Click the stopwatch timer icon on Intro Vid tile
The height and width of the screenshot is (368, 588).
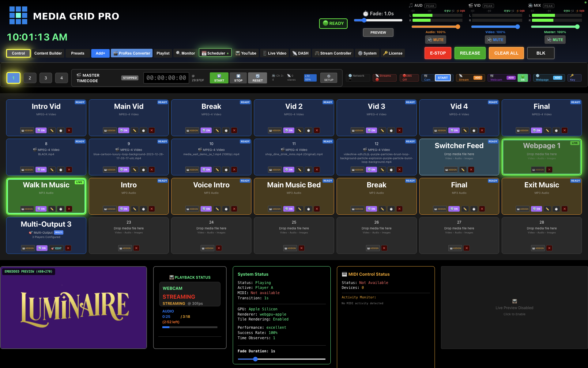(x=61, y=130)
